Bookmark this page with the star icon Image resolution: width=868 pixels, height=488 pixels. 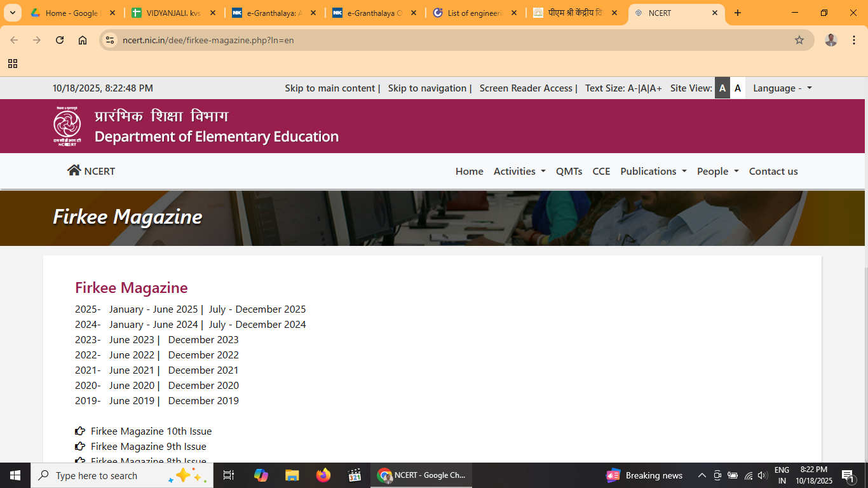tap(799, 40)
